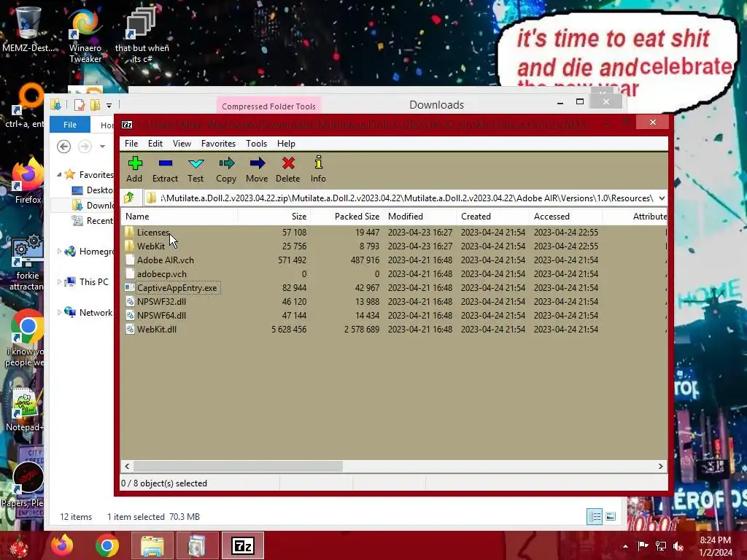
Task: Click the horizontal scrollbar thumb in 7-Zip
Action: [x=238, y=466]
